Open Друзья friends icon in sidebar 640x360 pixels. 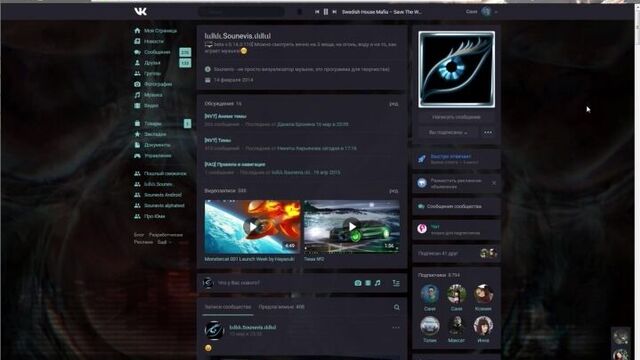coord(138,63)
